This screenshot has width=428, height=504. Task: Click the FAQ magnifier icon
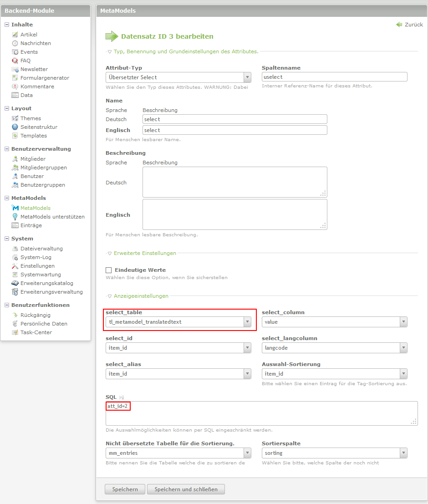coord(15,61)
